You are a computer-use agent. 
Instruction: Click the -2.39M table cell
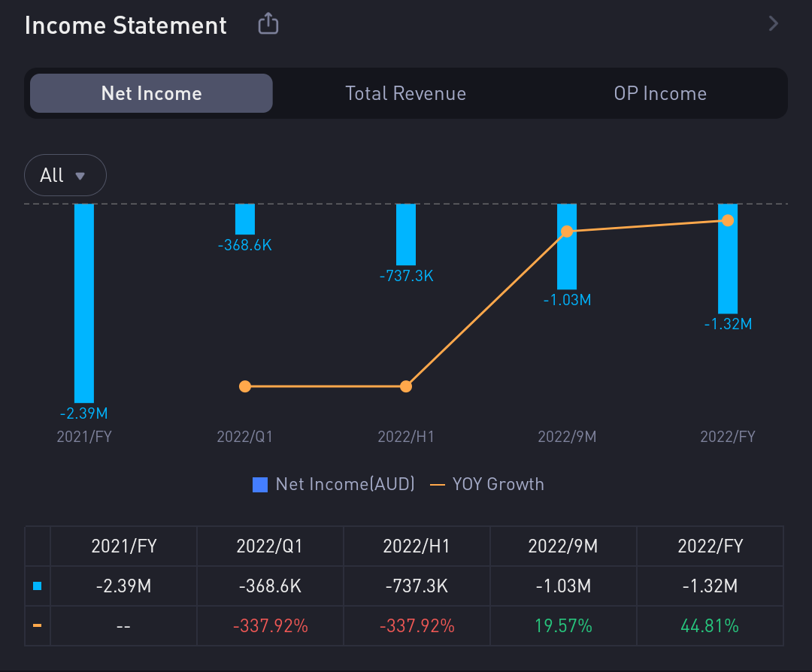coord(124,586)
